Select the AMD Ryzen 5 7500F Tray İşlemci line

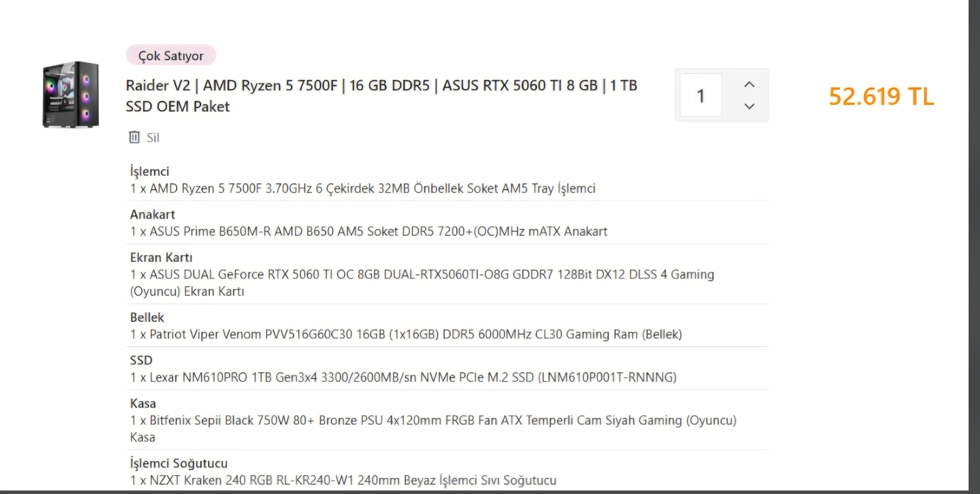pos(363,188)
